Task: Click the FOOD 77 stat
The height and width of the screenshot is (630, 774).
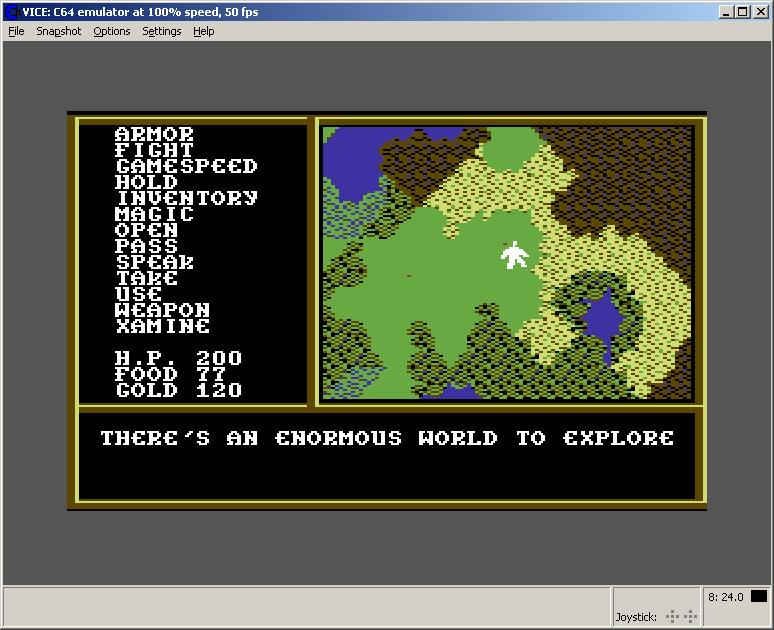Action: [x=170, y=374]
